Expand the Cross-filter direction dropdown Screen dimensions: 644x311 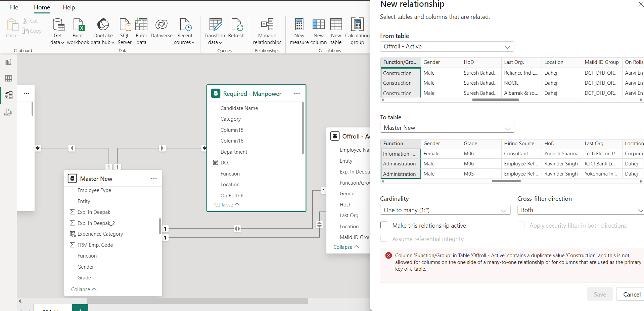[581, 210]
